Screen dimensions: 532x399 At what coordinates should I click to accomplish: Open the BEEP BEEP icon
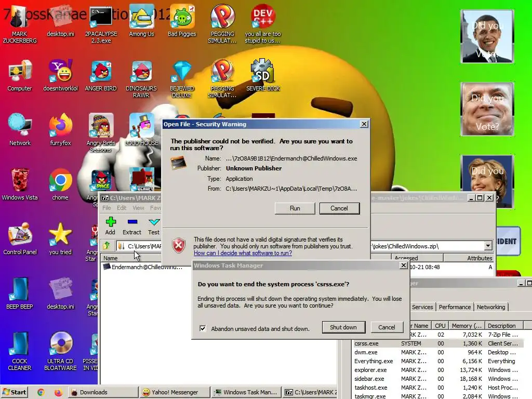(19, 294)
